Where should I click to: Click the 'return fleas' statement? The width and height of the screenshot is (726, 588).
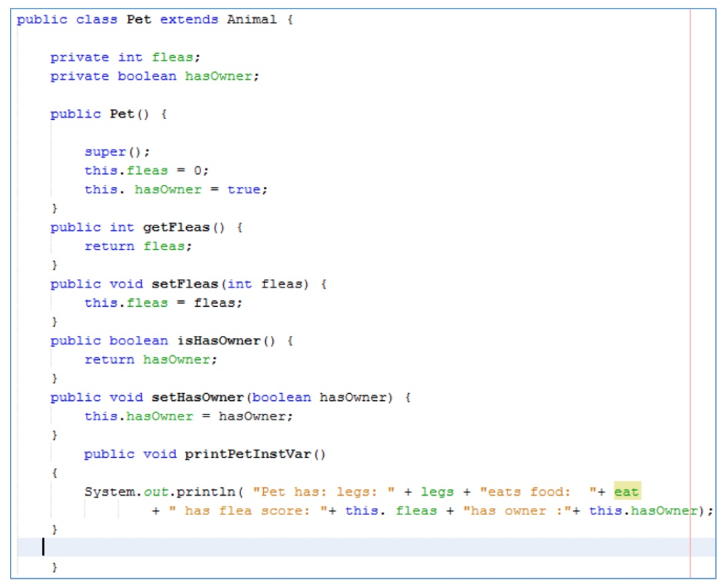click(138, 246)
